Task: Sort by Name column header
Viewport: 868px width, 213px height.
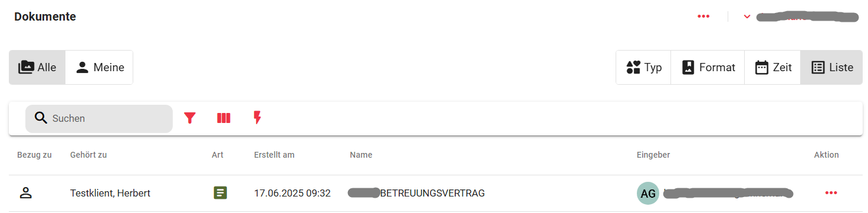Action: pos(361,155)
